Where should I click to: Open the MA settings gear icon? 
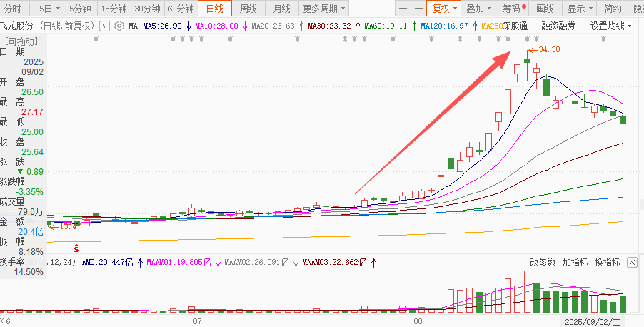click(119, 26)
